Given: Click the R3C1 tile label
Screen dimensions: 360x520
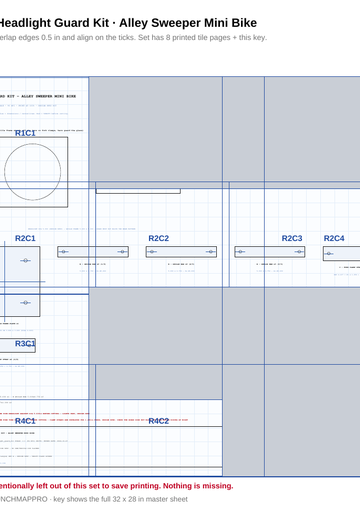Looking at the screenshot, I should [x=25, y=344].
